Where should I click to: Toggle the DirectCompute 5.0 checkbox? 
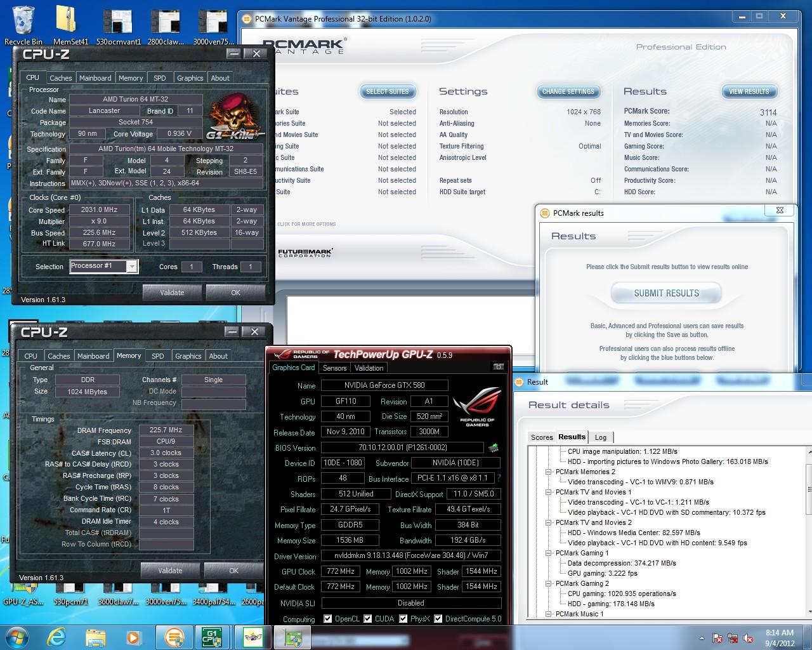[x=438, y=619]
